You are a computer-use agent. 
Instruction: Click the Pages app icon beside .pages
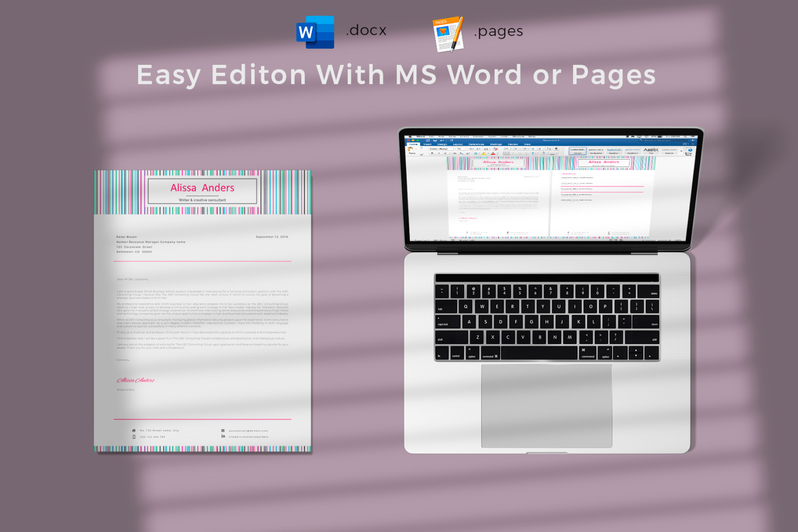tap(448, 34)
